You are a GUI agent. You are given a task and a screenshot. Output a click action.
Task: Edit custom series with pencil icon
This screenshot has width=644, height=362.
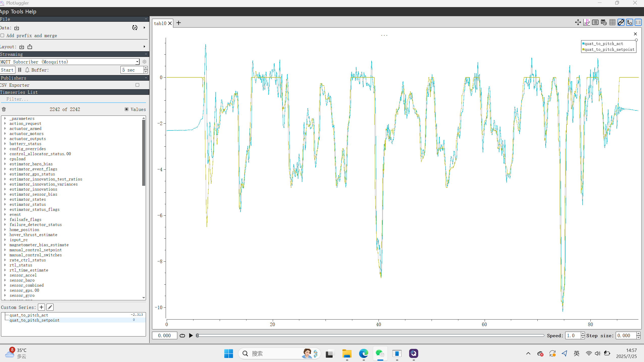(x=50, y=307)
